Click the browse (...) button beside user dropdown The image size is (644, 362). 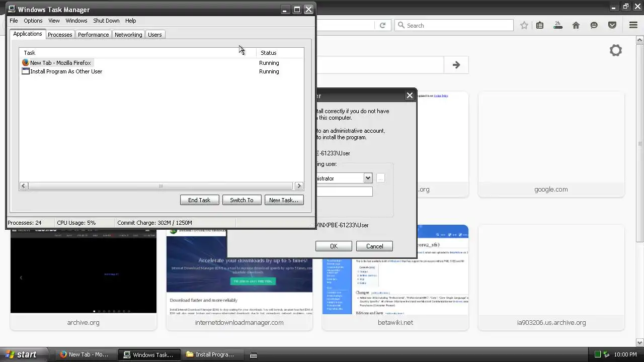[380, 178]
